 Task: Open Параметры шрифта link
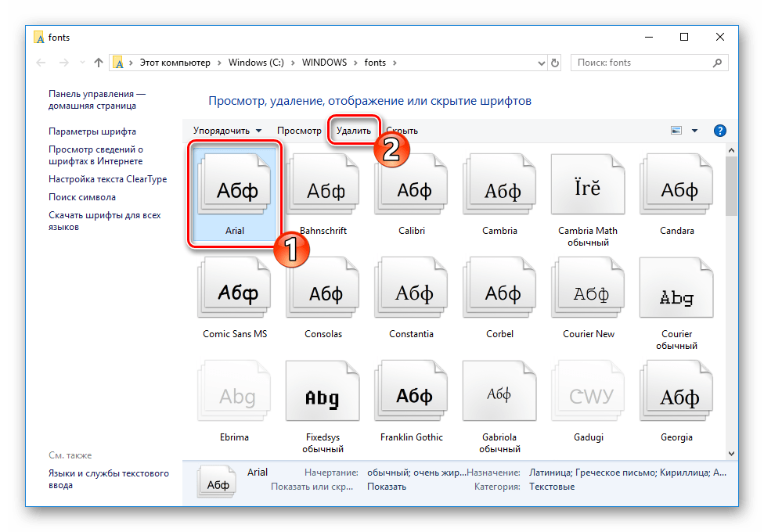pyautogui.click(x=92, y=131)
